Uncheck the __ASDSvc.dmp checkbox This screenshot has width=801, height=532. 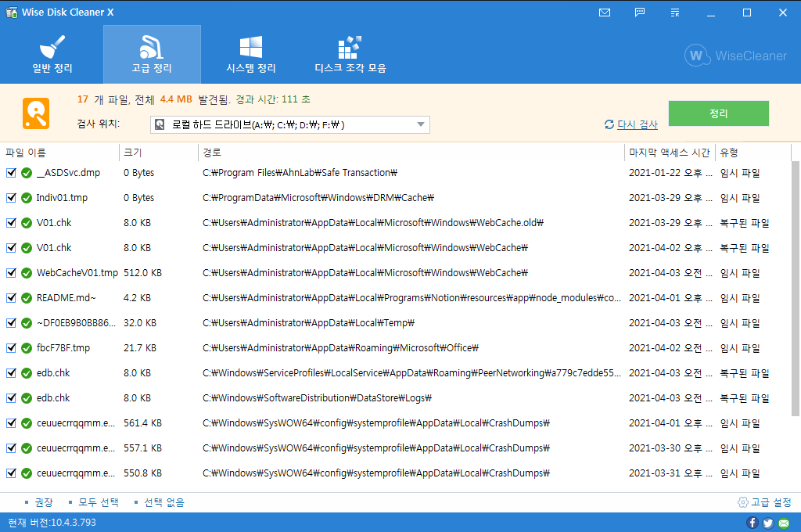tap(11, 173)
